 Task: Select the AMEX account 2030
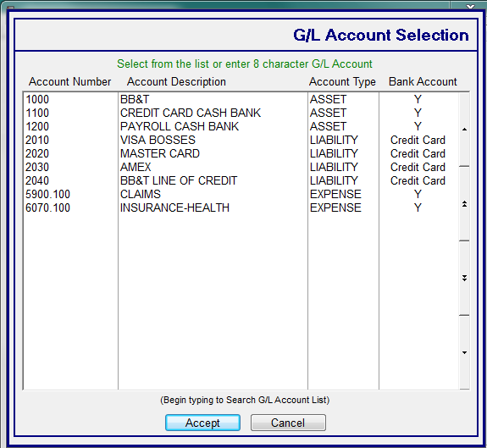(x=241, y=167)
